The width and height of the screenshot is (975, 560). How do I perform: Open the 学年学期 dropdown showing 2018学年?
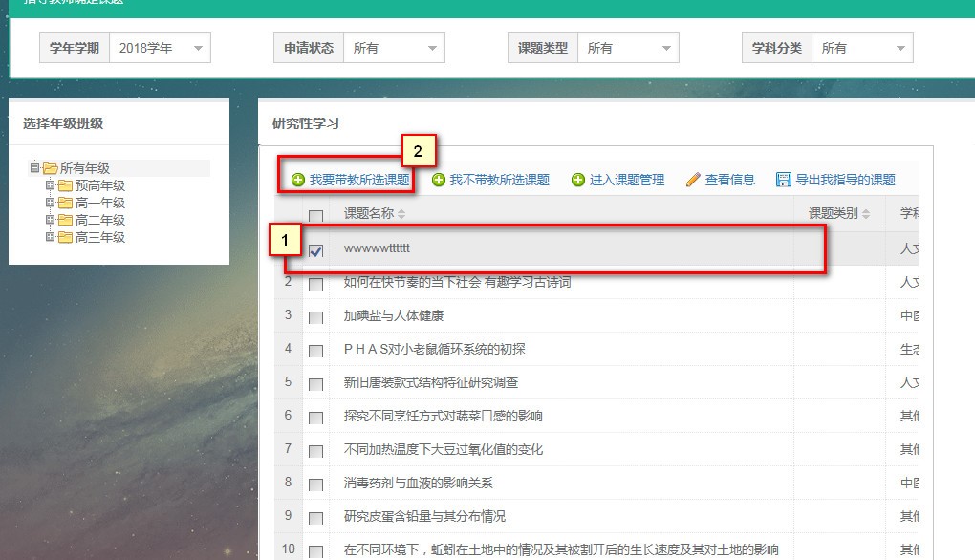pos(160,48)
